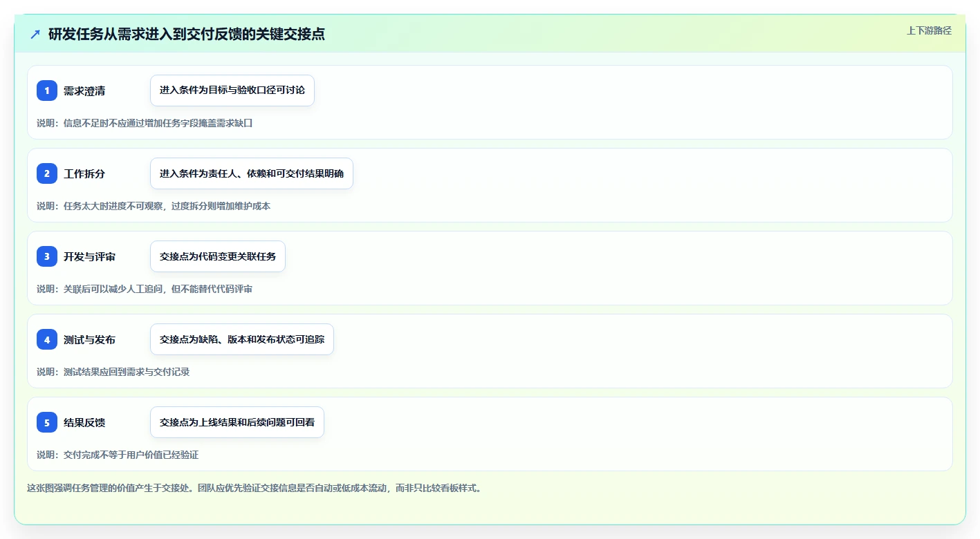Click step number badge 4
This screenshot has width=980, height=539.
(47, 339)
